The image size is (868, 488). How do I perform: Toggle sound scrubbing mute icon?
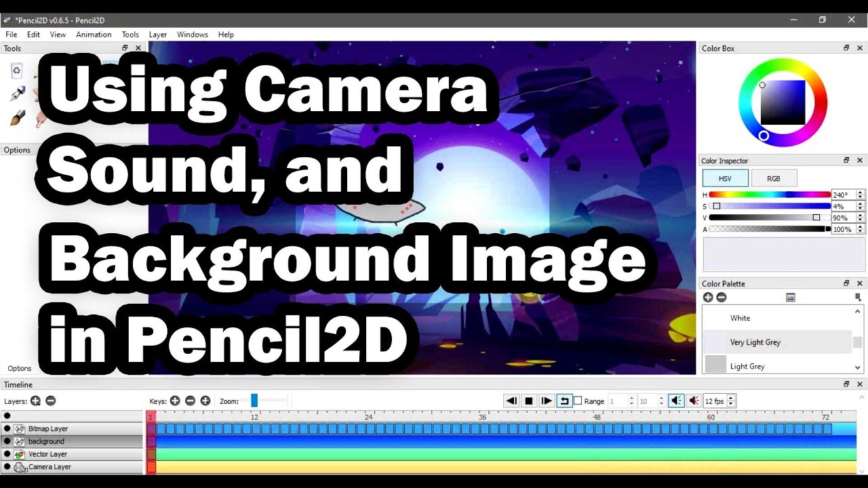pyautogui.click(x=694, y=401)
